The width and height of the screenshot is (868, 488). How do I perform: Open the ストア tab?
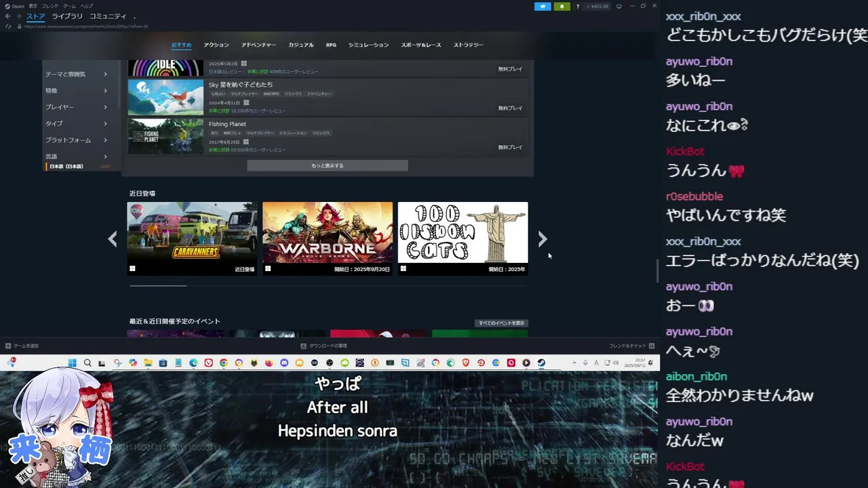click(x=36, y=16)
